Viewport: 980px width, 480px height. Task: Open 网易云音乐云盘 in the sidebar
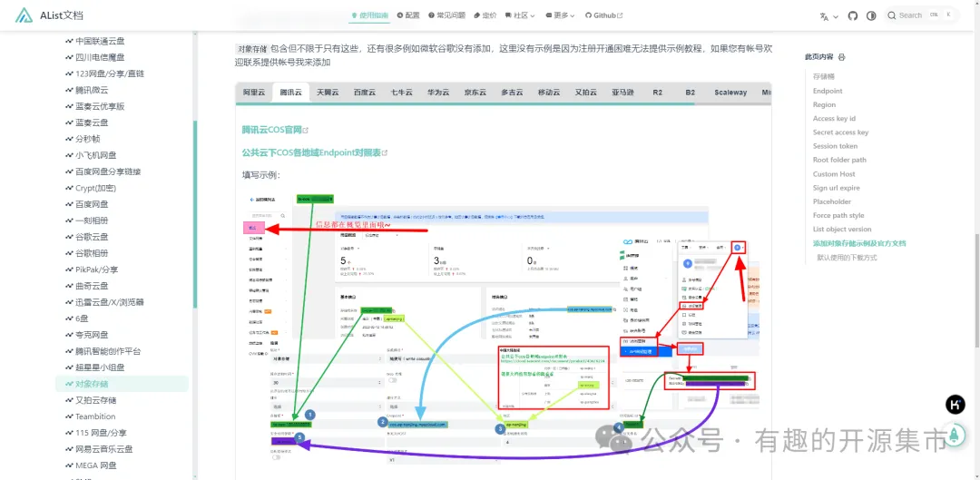(103, 449)
